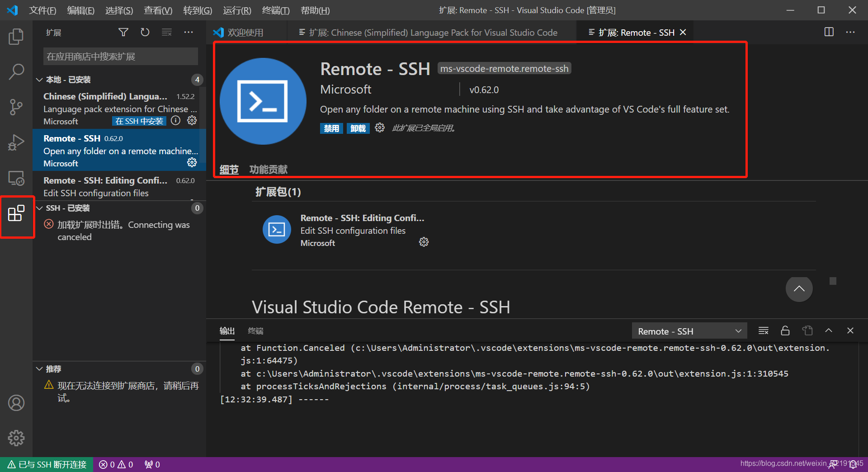卸载 the Remote - SSH extension
Viewport: 868px width, 472px height.
[x=358, y=128]
